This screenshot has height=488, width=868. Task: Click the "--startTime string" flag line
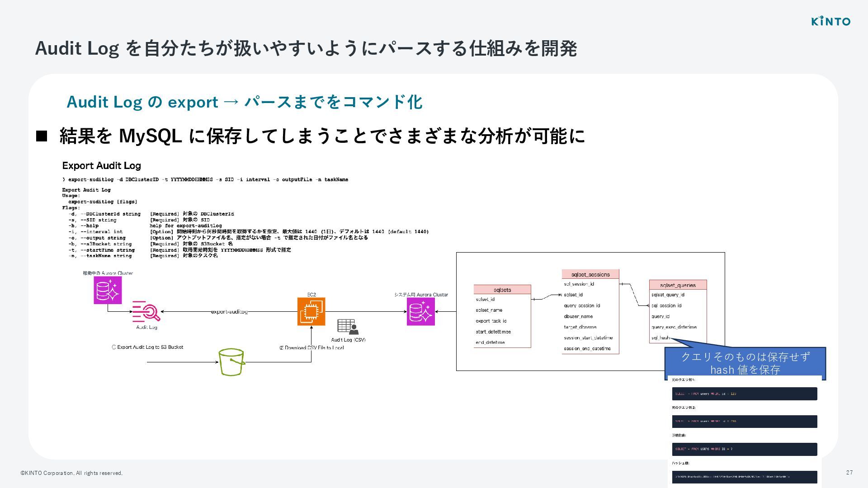coord(179,250)
